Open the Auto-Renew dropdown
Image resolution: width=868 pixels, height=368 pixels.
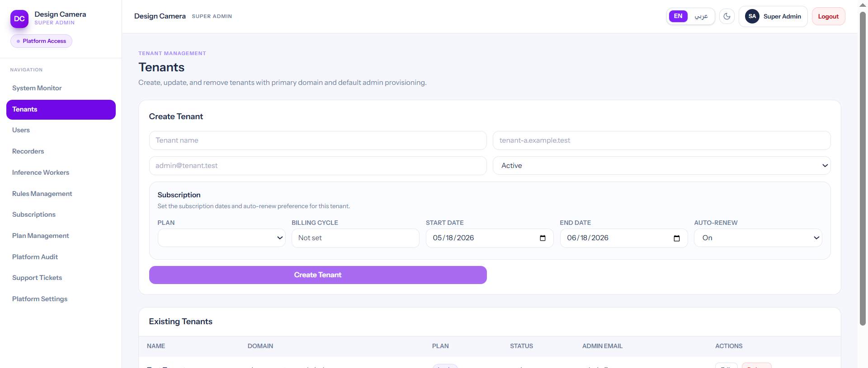pos(758,238)
